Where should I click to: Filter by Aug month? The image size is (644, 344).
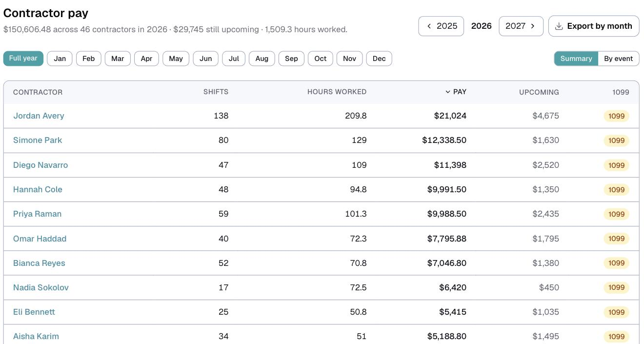point(262,59)
